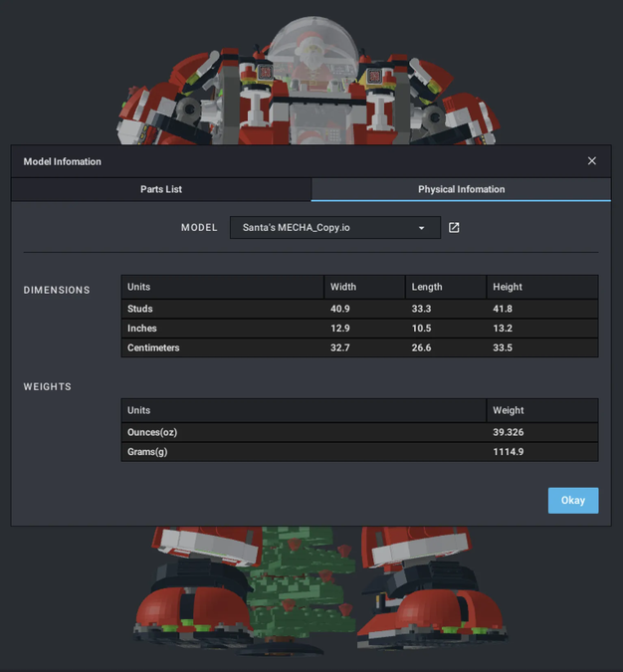Expand the MODEL dropdown arrow

421,228
